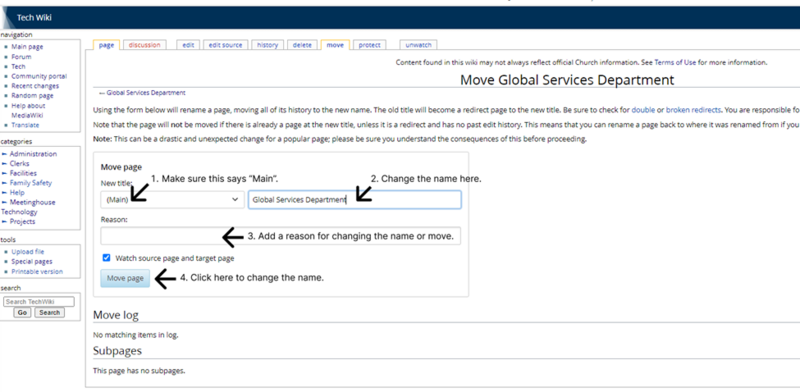
Task: Open the broken redirects link
Action: (693, 110)
